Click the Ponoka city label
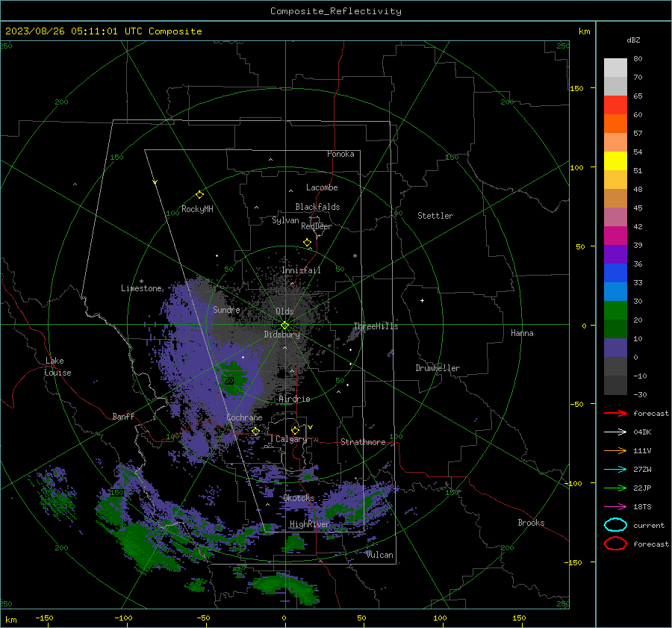This screenshot has height=628, width=672. point(340,154)
